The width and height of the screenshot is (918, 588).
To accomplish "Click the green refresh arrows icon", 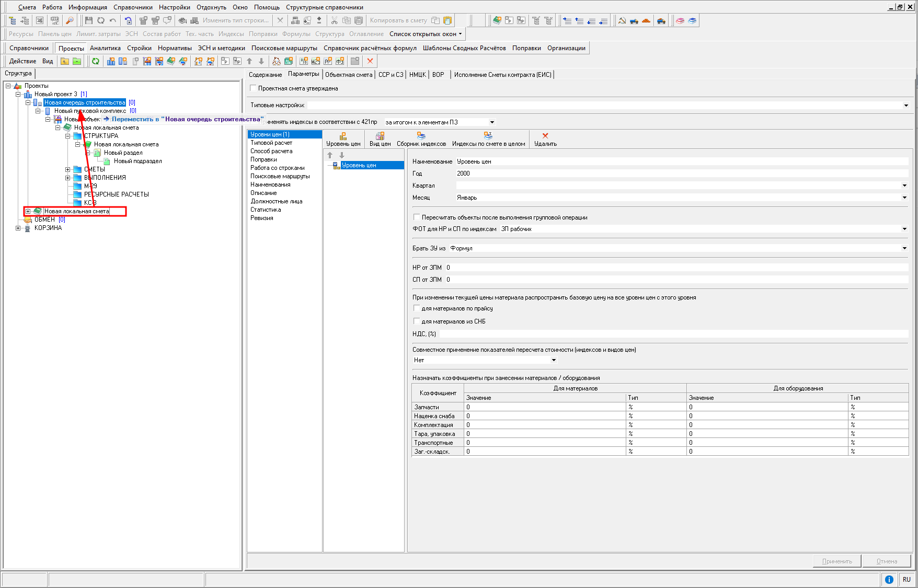I will 96,61.
